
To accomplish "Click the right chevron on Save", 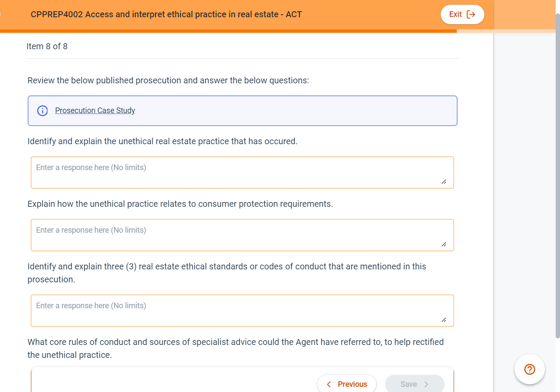I will (426, 384).
